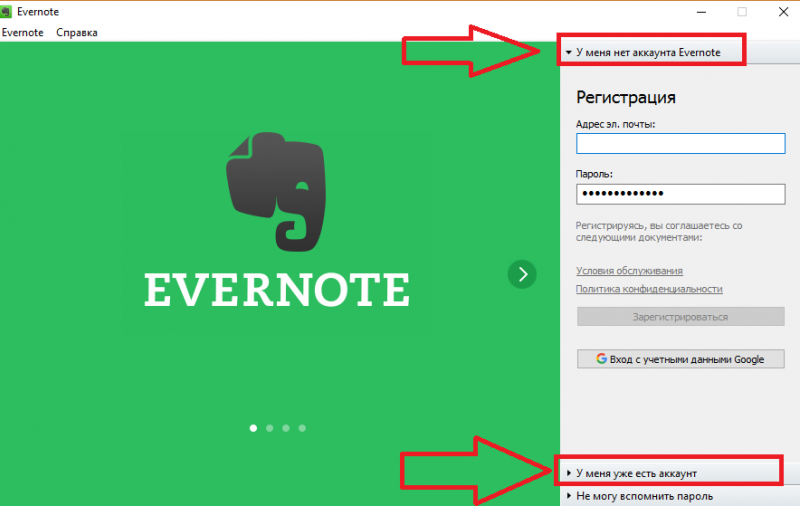Open 'Политика конфиденциальности' link

click(x=649, y=289)
